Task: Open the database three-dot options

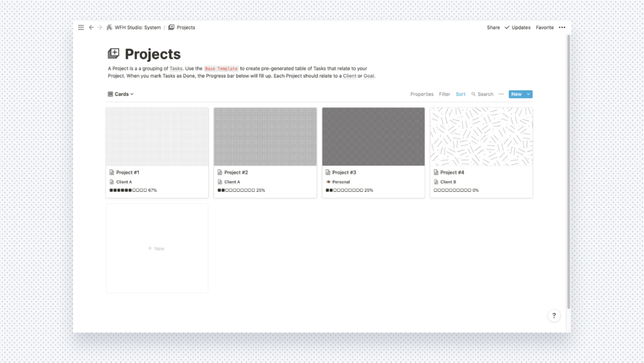Action: coord(501,94)
